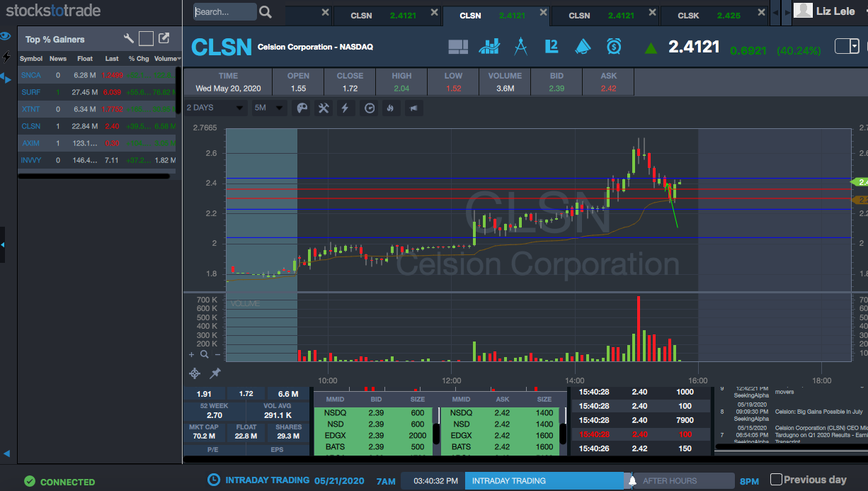
Task: Click the small megaphone icon in chart toolbar
Action: pos(413,108)
